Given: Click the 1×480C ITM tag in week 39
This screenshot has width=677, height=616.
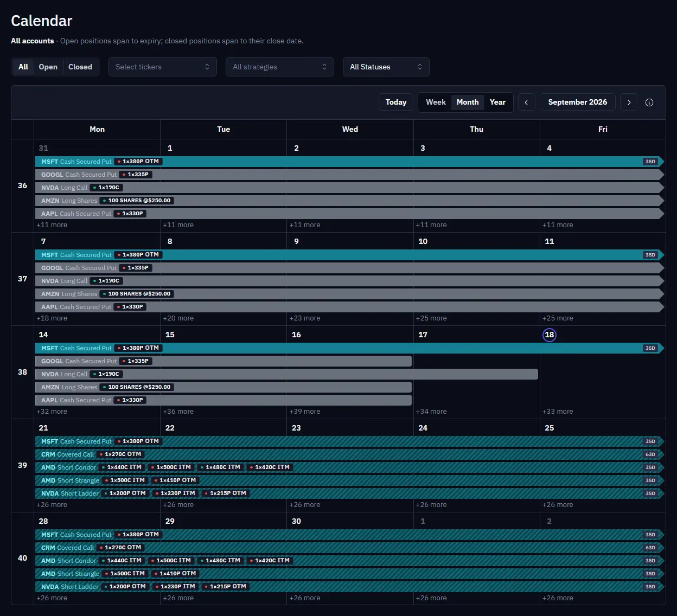Looking at the screenshot, I should coord(220,467).
